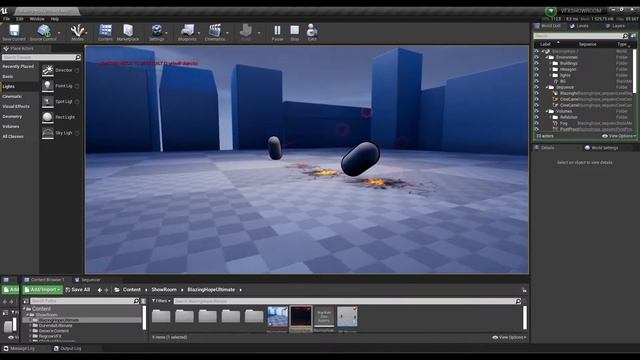Open the Cinematics dropdown arrow
The image size is (640, 360).
(227, 33)
